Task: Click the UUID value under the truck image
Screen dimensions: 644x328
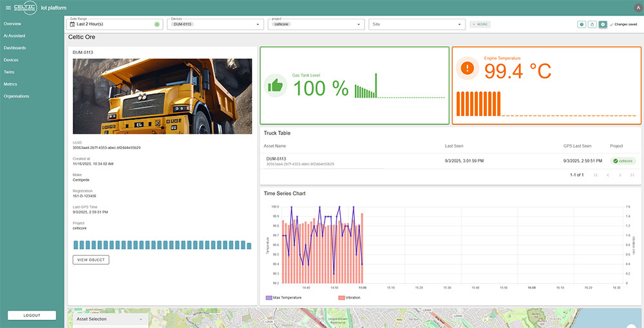Action: click(x=106, y=148)
